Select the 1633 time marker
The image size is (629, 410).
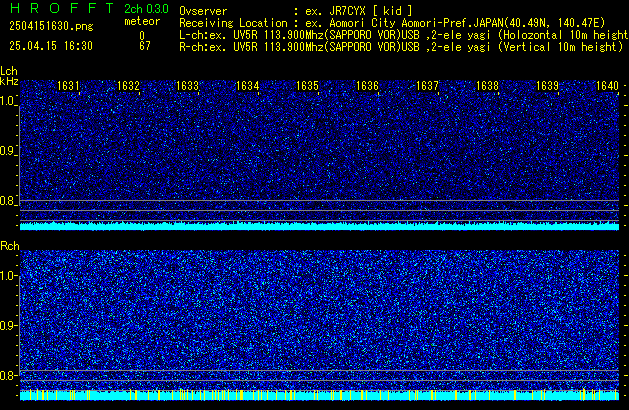click(188, 86)
